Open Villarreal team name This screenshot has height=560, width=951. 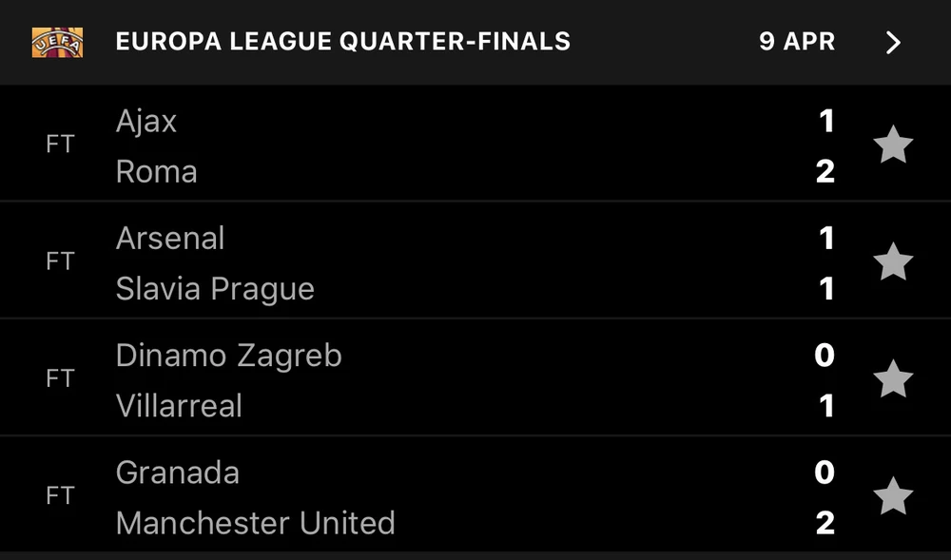click(x=179, y=406)
